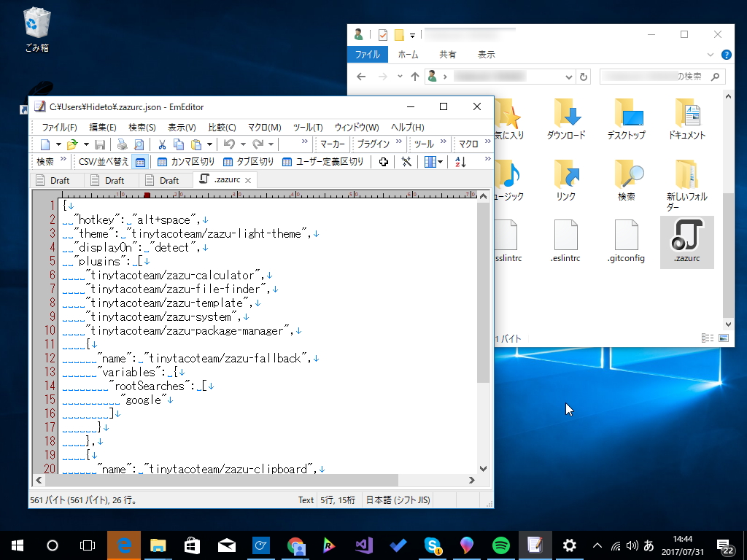
Task: Click マーカー toolbar label
Action: pyautogui.click(x=332, y=144)
